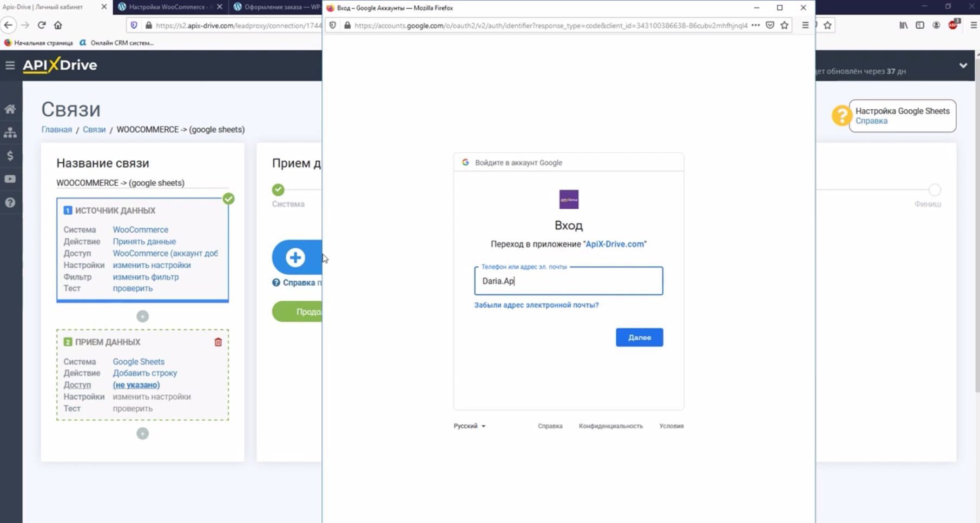Open the ApiX-Drive hamburger menu
980x523 pixels.
coord(10,65)
